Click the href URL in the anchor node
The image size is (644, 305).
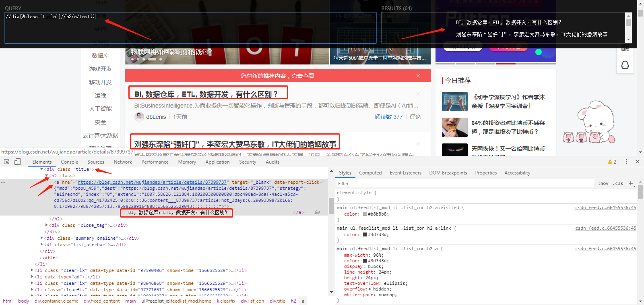click(x=152, y=182)
